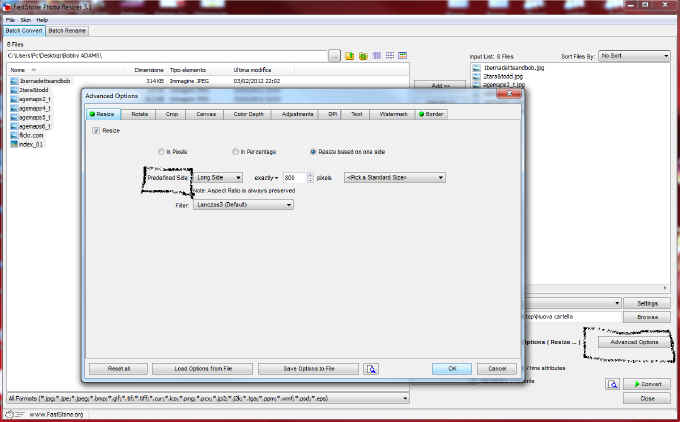
Task: Open the Skin menu
Action: [x=26, y=20]
